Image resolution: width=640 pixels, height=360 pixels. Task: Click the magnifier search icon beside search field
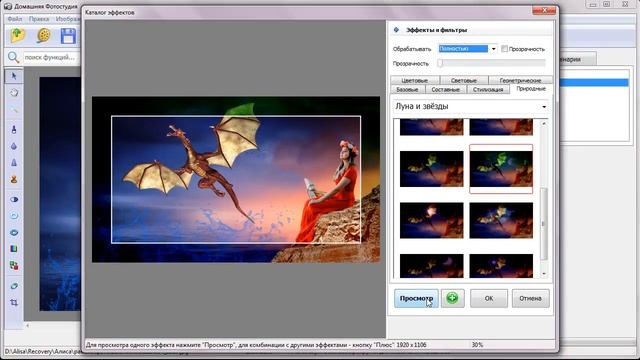click(x=13, y=57)
